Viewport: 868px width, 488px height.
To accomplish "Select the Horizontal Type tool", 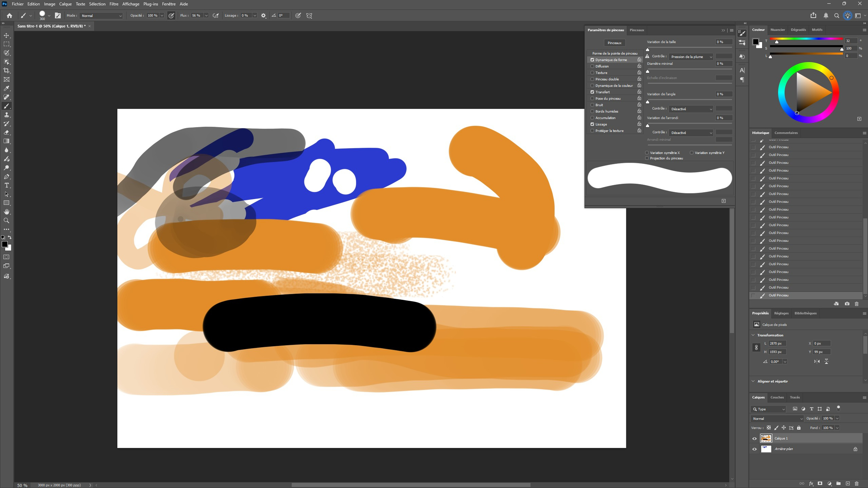I will (x=7, y=185).
